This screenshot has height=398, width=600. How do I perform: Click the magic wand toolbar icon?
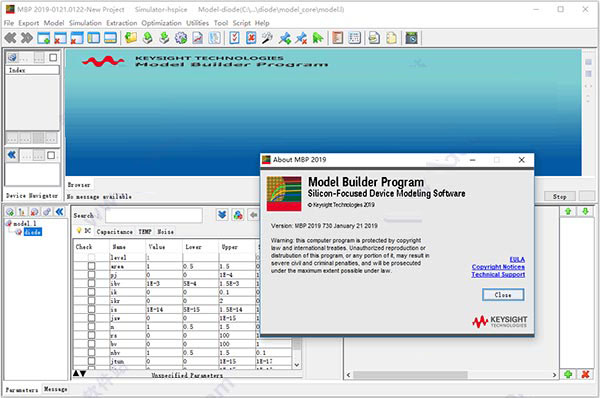(267, 38)
